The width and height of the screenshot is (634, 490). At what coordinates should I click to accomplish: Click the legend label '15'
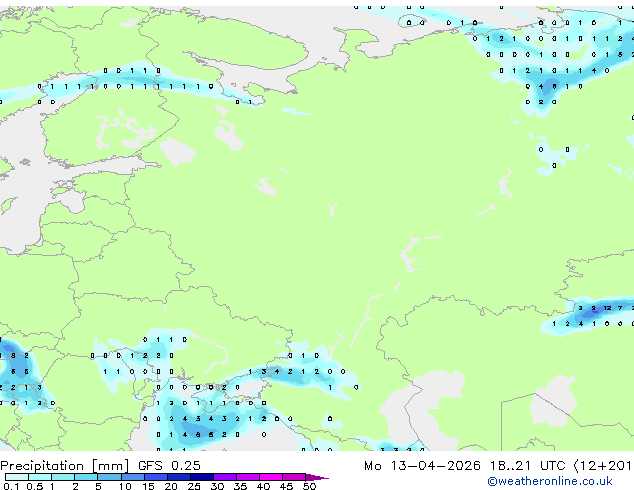pyautogui.click(x=148, y=486)
